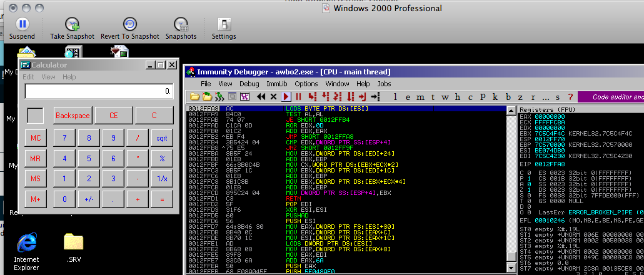Viewport: 644px width, 275px height.
Task: Show Windows with 'w' button
Action: [446, 97]
